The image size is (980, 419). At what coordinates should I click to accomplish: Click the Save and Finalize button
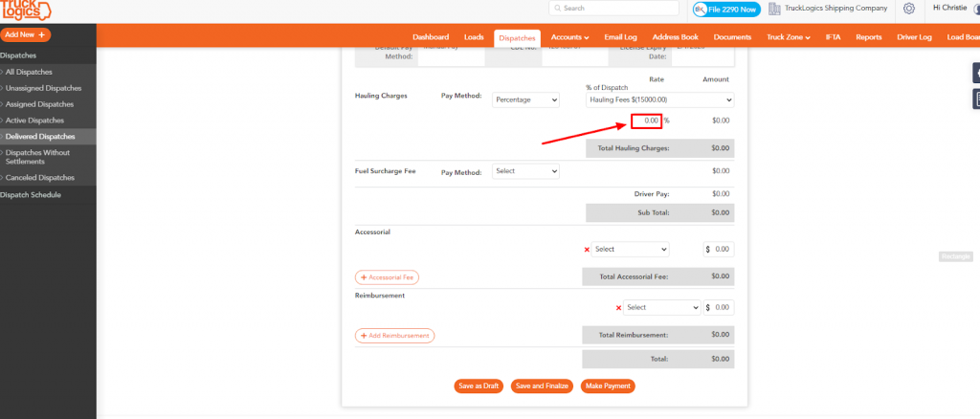click(x=542, y=386)
